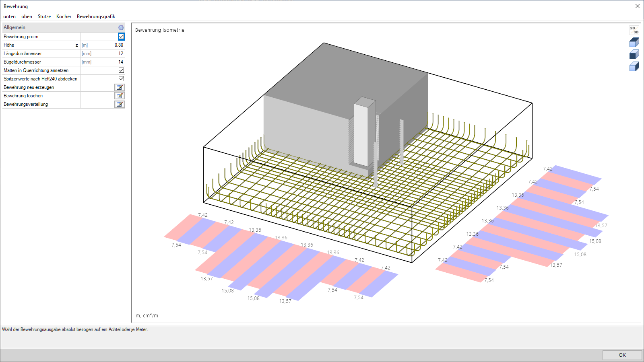Select the Höhe row label
The width and height of the screenshot is (644, 362).
[x=9, y=45]
